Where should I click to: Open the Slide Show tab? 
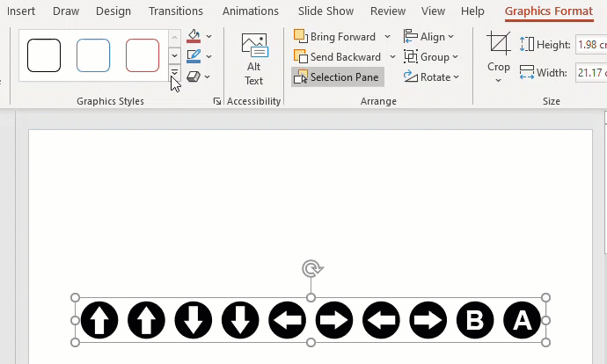(x=327, y=11)
